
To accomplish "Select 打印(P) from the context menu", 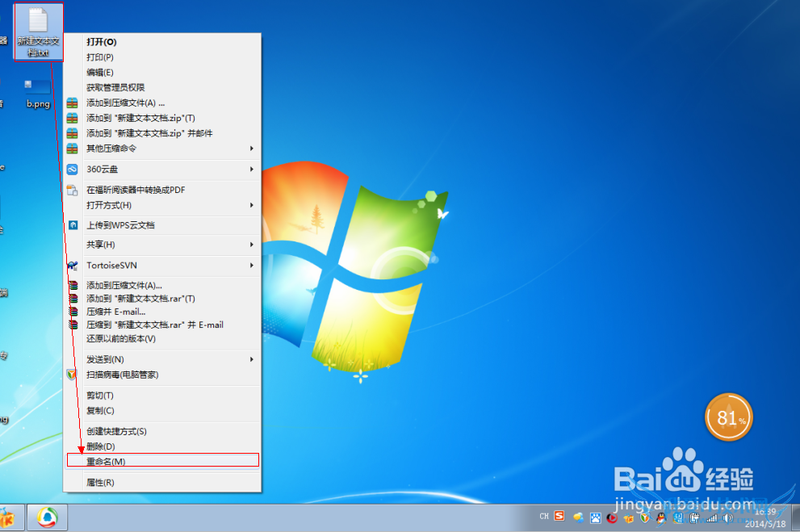I will click(162, 57).
